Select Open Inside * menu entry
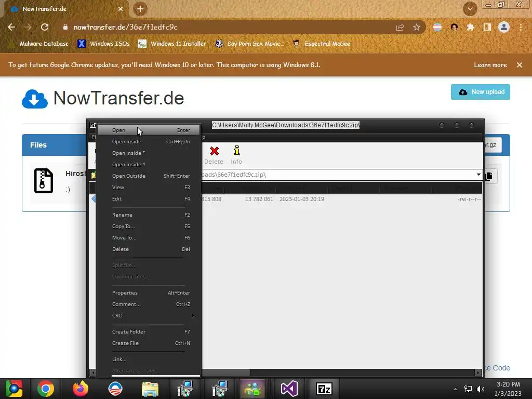The image size is (532, 399). pyautogui.click(x=149, y=153)
